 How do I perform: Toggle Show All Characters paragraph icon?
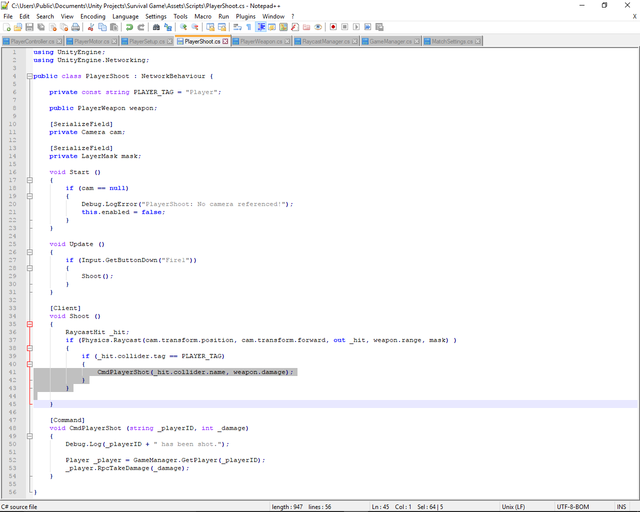click(249, 27)
